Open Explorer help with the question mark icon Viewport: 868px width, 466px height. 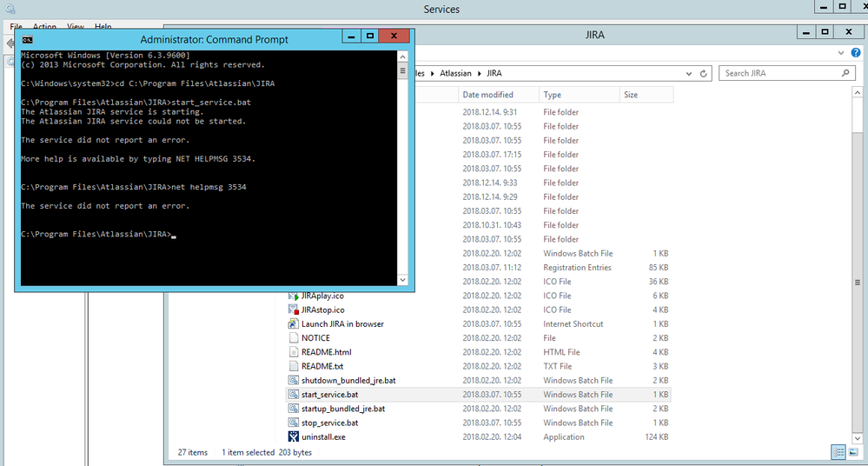point(856,53)
